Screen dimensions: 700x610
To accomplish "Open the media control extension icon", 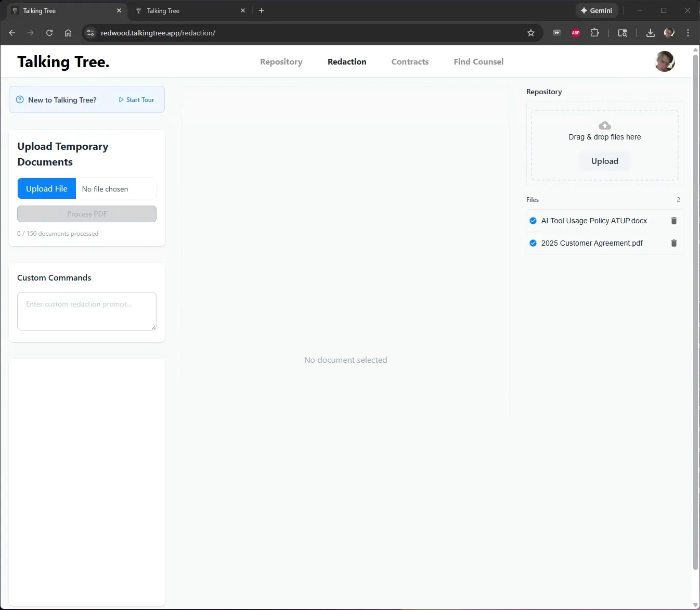I will click(x=557, y=33).
